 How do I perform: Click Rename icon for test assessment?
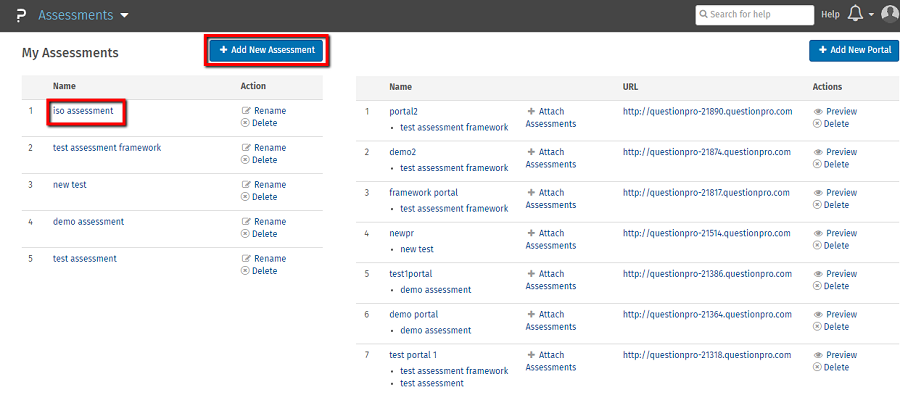246,259
